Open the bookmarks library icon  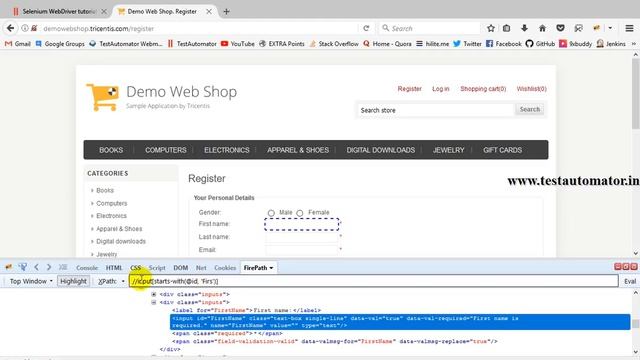click(507, 28)
